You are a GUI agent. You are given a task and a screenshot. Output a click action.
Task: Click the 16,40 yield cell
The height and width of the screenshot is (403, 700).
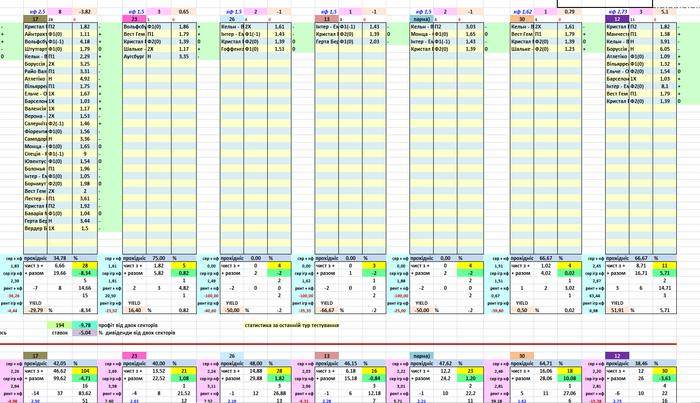tap(134, 310)
